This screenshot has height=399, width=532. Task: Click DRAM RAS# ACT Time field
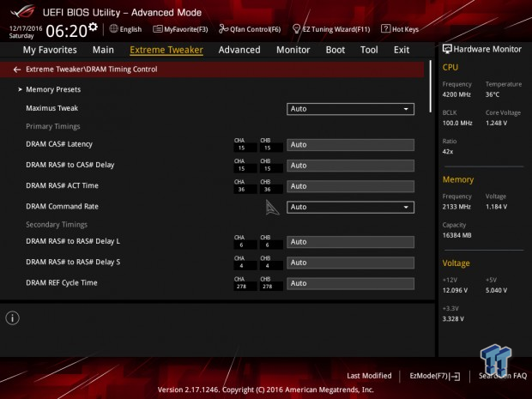(350, 186)
